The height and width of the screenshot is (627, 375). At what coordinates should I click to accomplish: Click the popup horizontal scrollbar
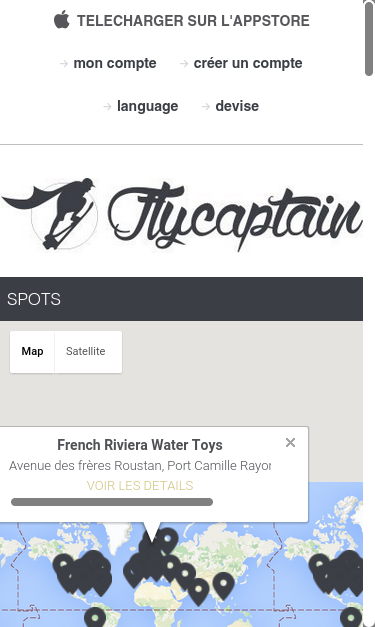pos(112,502)
